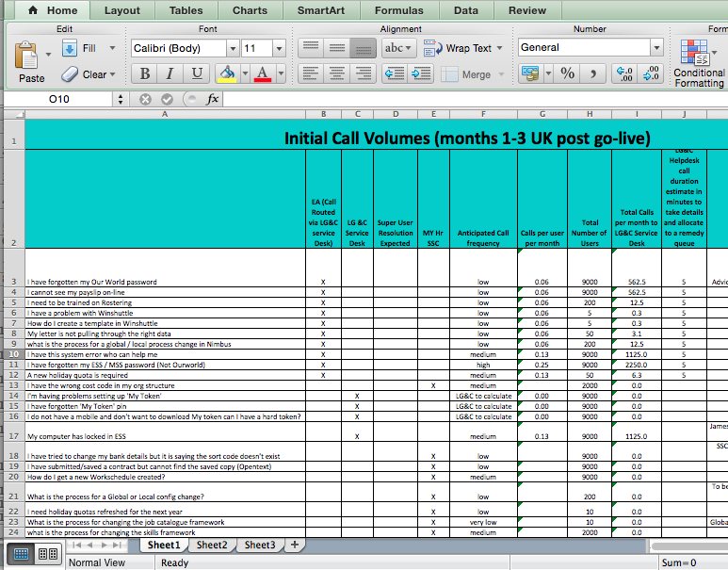Open the font size dropdown
The width and height of the screenshot is (728, 570).
click(x=279, y=48)
